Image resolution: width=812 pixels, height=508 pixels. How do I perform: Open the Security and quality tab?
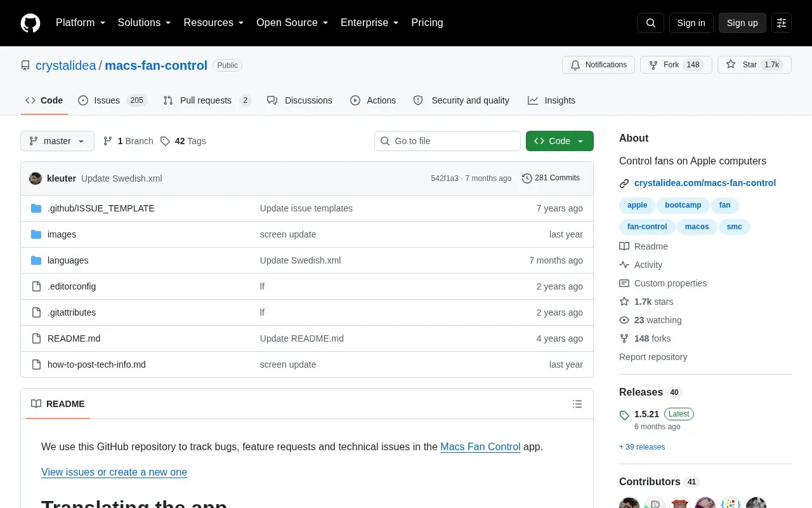[461, 100]
